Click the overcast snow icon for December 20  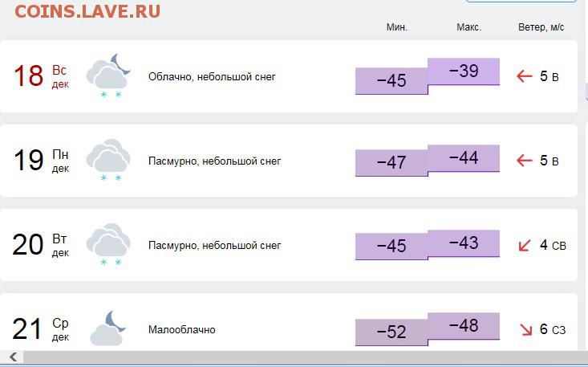pos(109,243)
